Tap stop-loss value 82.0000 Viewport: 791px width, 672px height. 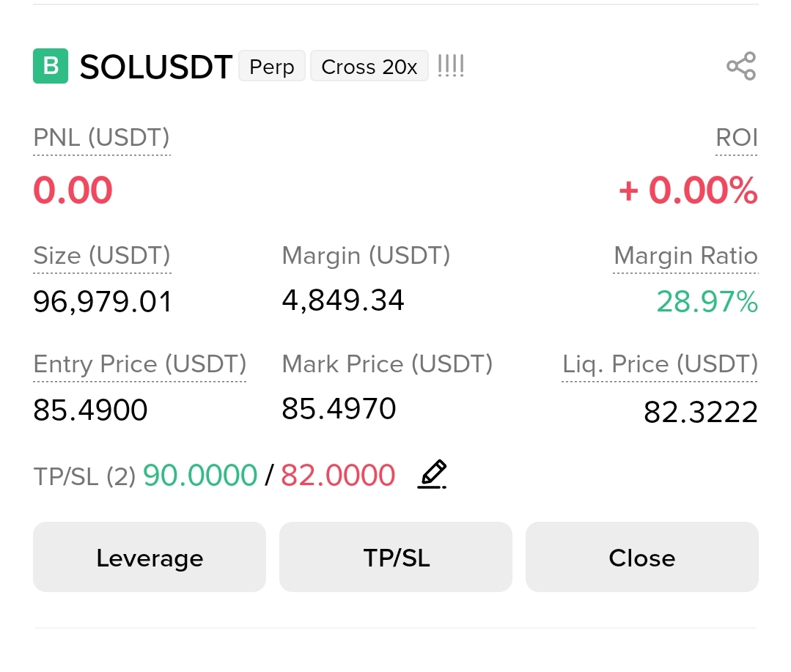(x=338, y=476)
